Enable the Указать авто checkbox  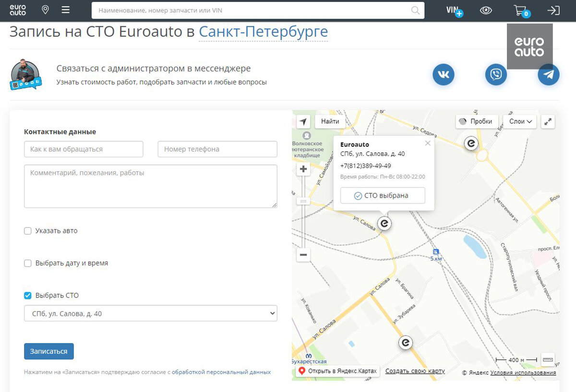pyautogui.click(x=28, y=231)
